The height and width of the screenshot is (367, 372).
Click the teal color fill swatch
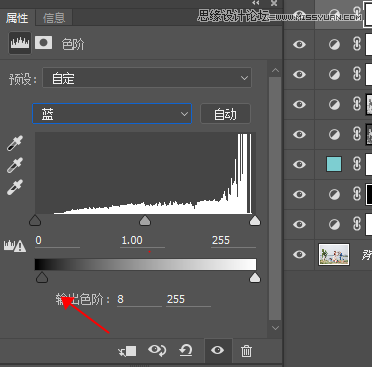pos(334,164)
